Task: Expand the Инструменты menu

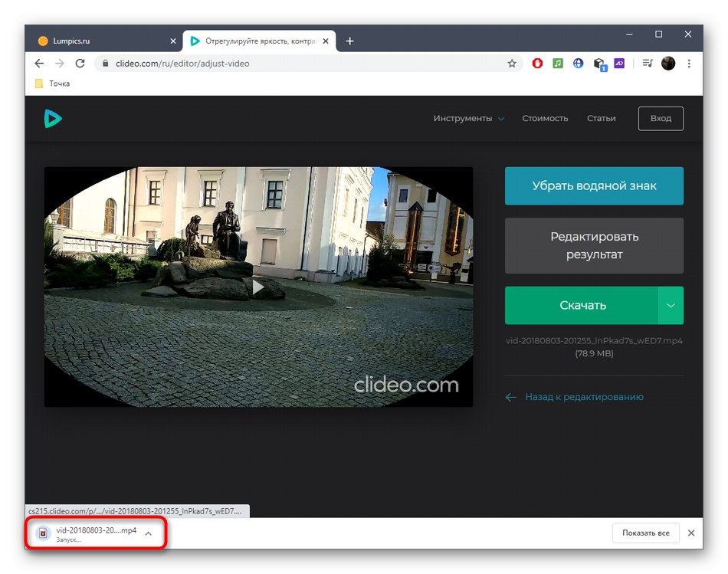Action: pyautogui.click(x=469, y=119)
